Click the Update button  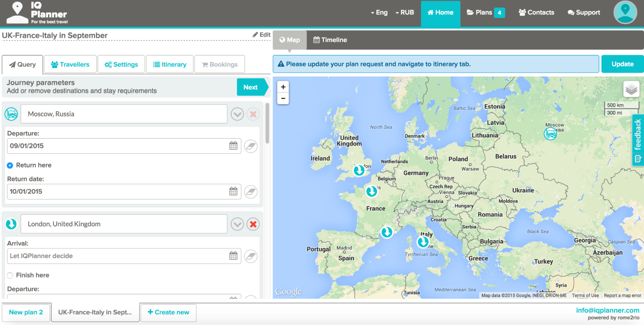click(623, 64)
